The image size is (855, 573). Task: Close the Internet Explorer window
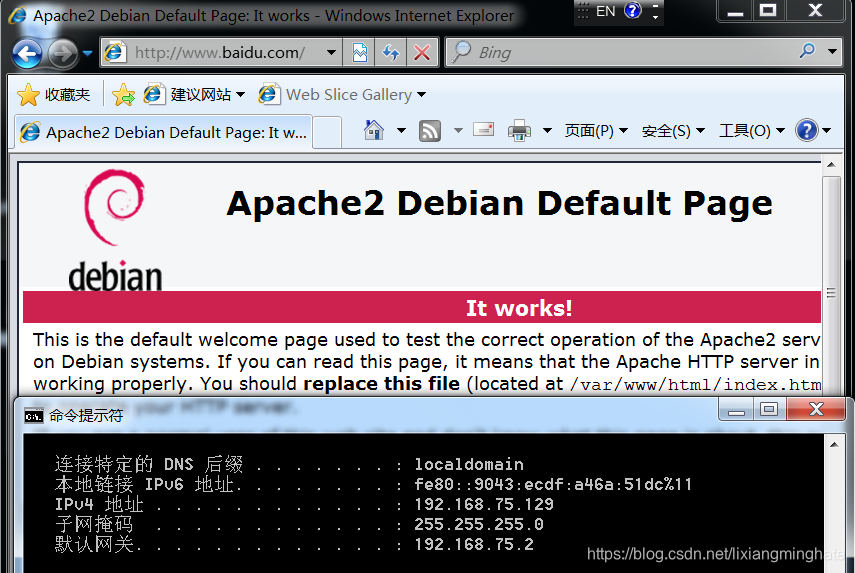(x=815, y=11)
